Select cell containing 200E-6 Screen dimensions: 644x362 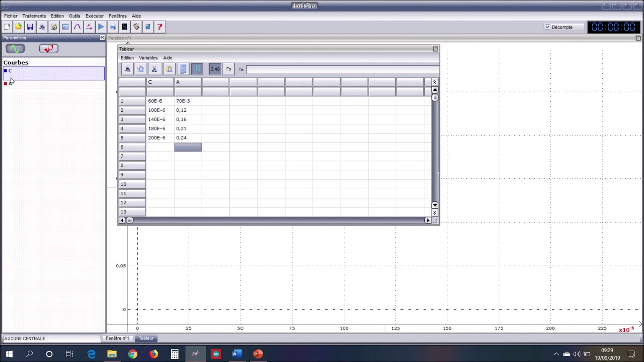click(x=160, y=138)
